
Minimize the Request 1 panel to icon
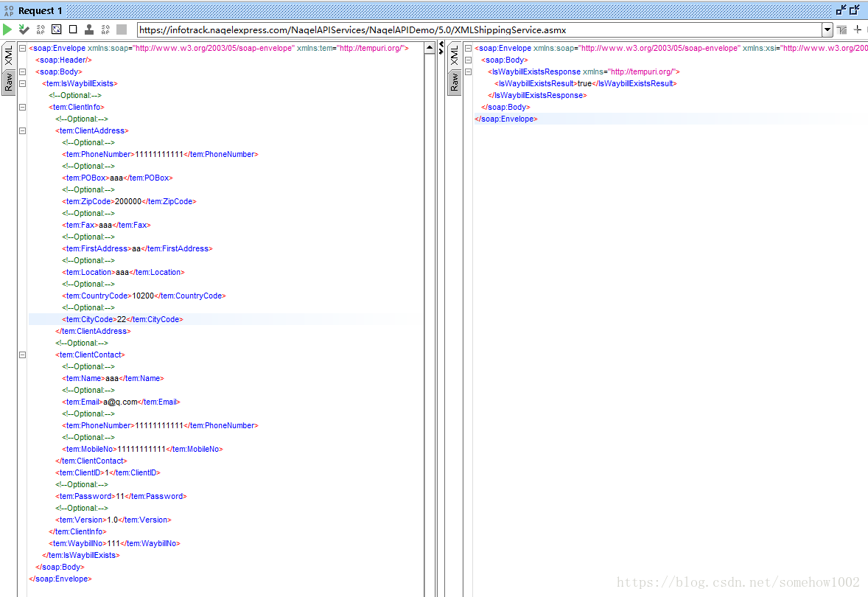coord(841,10)
